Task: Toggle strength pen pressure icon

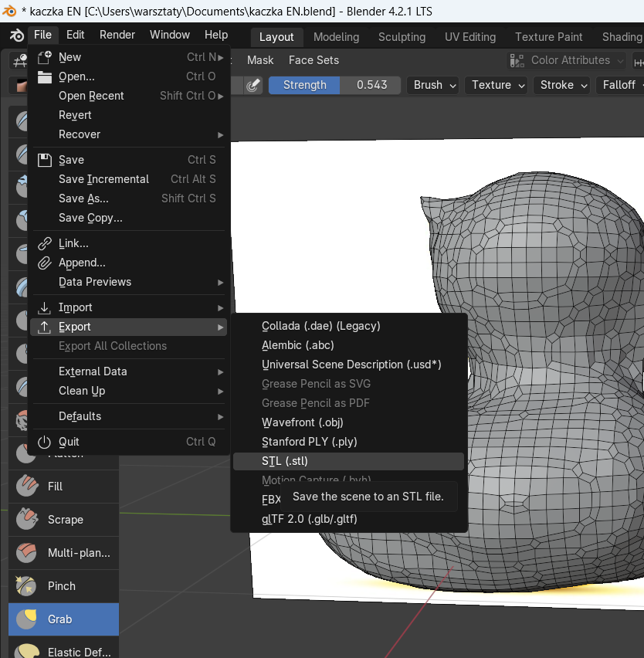Action: pos(253,85)
